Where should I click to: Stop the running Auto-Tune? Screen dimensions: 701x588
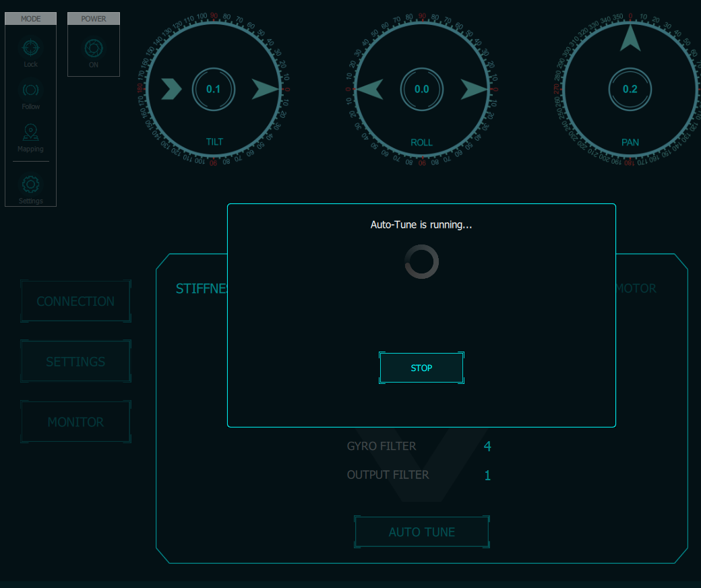(421, 368)
